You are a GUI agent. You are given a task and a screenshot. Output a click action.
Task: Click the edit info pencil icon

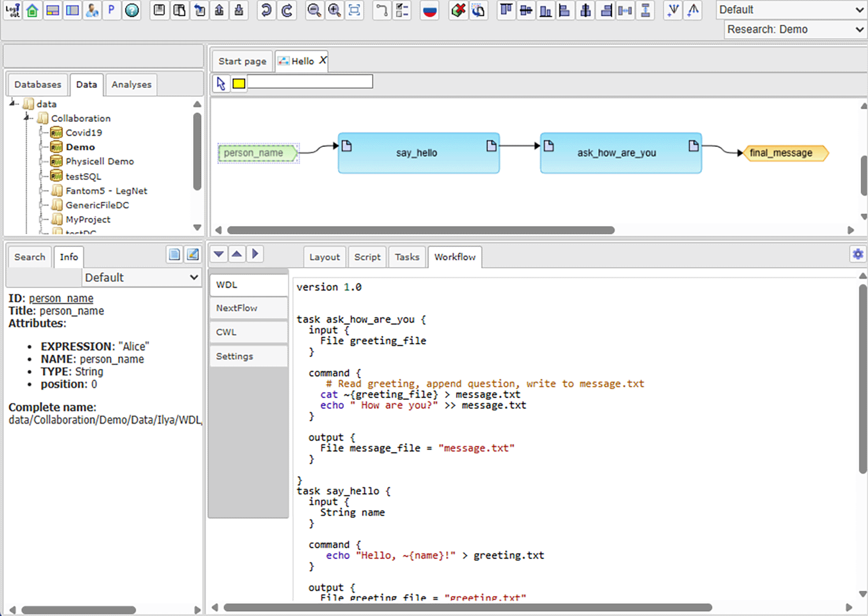(x=193, y=254)
